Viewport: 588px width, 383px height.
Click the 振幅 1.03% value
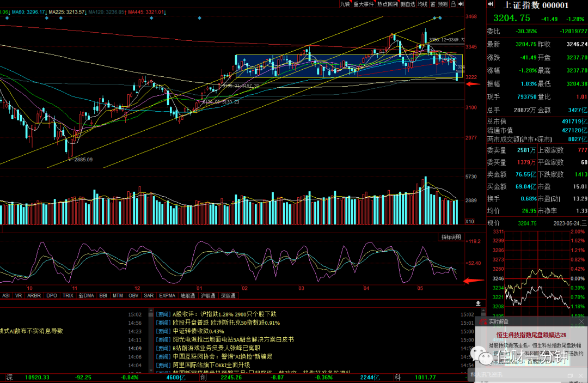[529, 84]
